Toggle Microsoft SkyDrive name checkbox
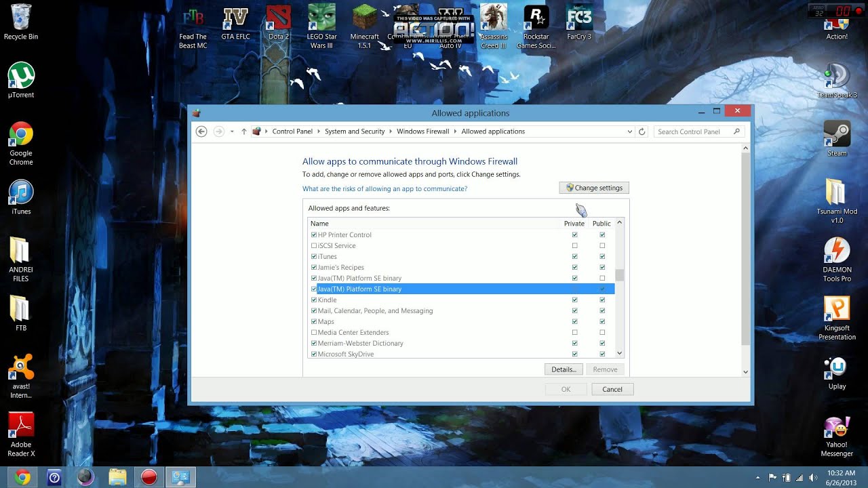The height and width of the screenshot is (488, 868). [x=314, y=354]
